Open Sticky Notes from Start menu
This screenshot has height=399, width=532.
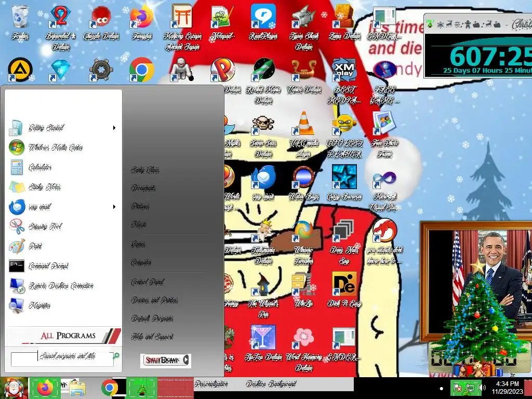point(63,187)
